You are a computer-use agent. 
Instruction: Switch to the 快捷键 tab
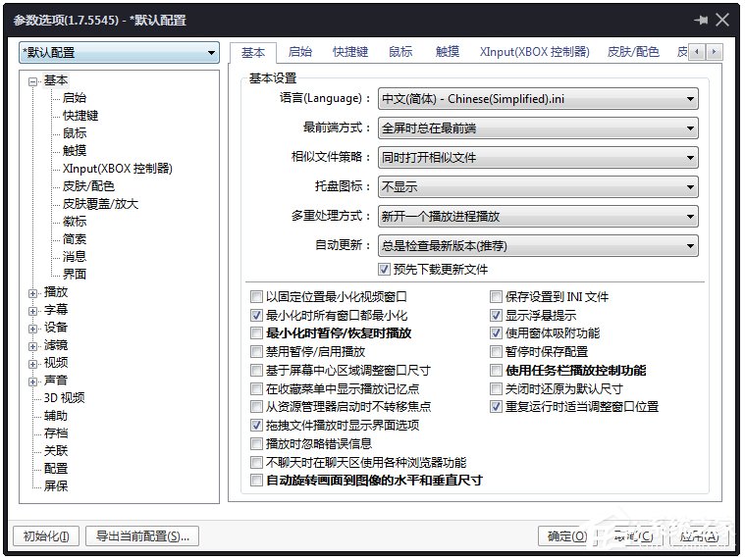[x=350, y=52]
